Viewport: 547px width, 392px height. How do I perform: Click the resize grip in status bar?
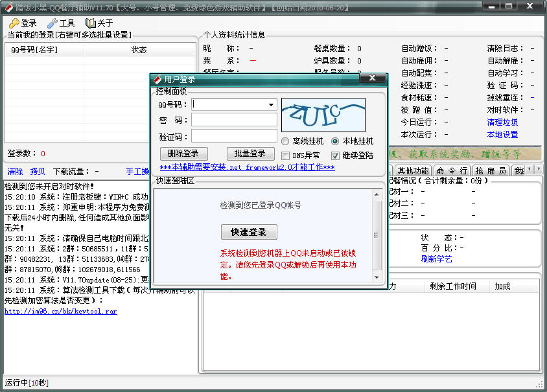click(539, 384)
